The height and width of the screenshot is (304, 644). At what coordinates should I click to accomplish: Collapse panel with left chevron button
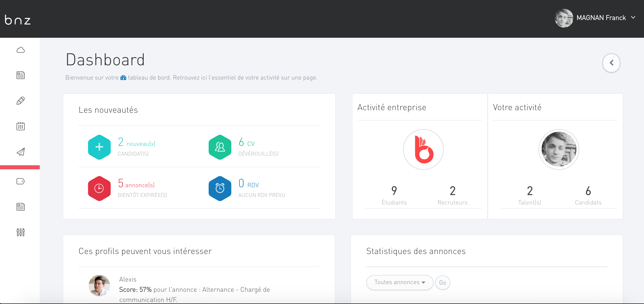611,63
